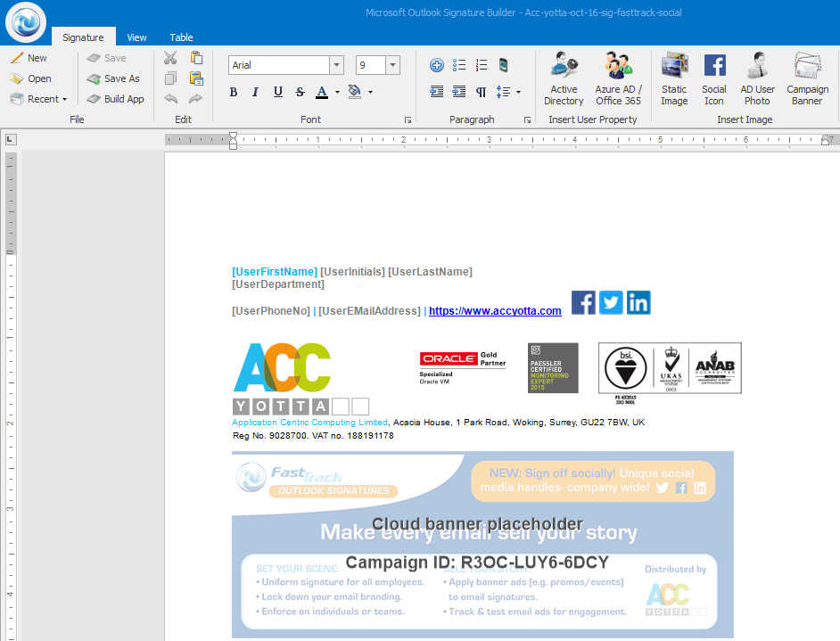Apply the highlight fill color bucket
This screenshot has height=641, width=840.
(355, 92)
